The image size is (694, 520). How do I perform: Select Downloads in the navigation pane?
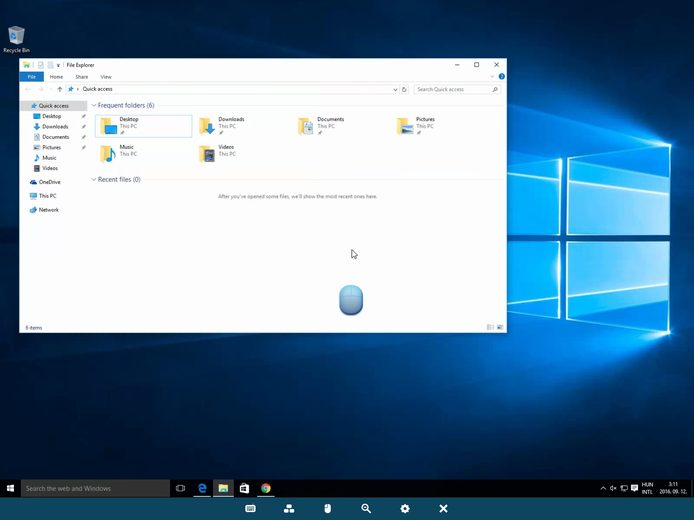click(55, 127)
